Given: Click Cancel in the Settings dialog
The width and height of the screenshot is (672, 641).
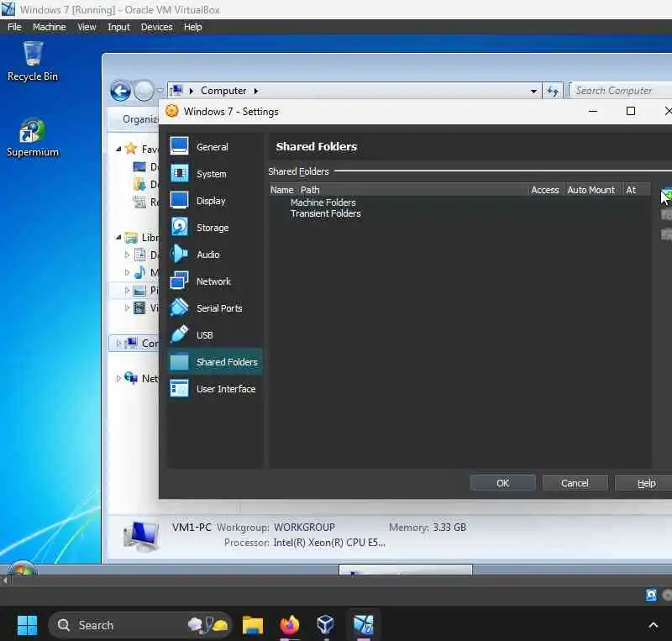Looking at the screenshot, I should point(575,483).
